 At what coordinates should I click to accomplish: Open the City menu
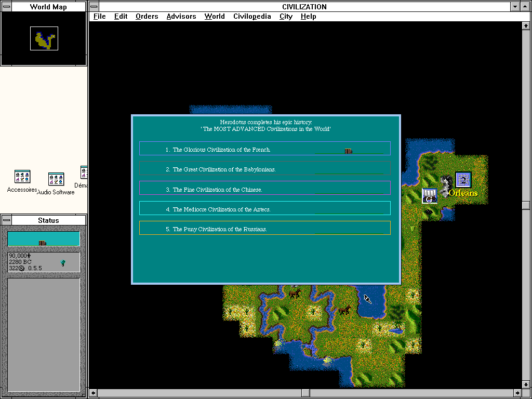click(286, 16)
